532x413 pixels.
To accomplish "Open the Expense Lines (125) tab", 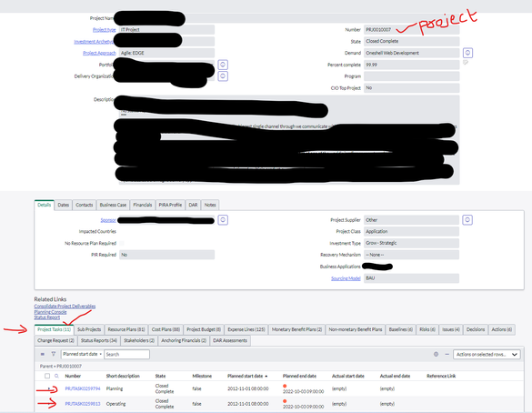I will tap(246, 329).
